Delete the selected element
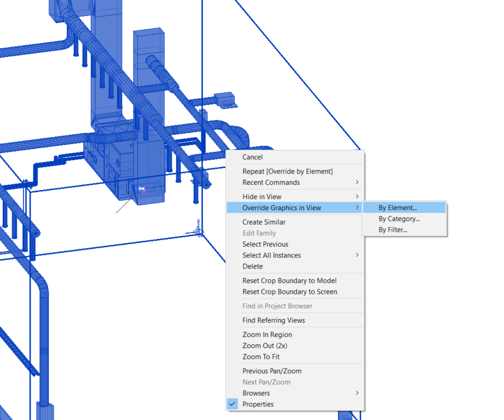The height and width of the screenshot is (420, 504). (253, 266)
